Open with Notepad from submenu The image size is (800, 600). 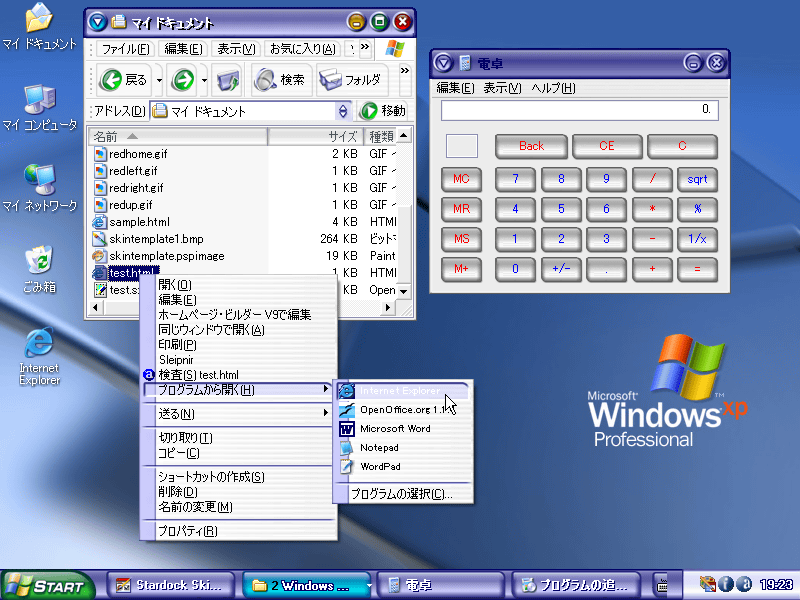point(403,447)
